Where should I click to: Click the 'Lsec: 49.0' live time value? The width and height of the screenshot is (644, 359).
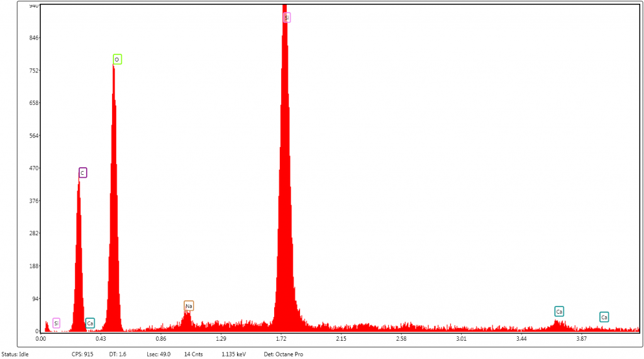pos(158,354)
